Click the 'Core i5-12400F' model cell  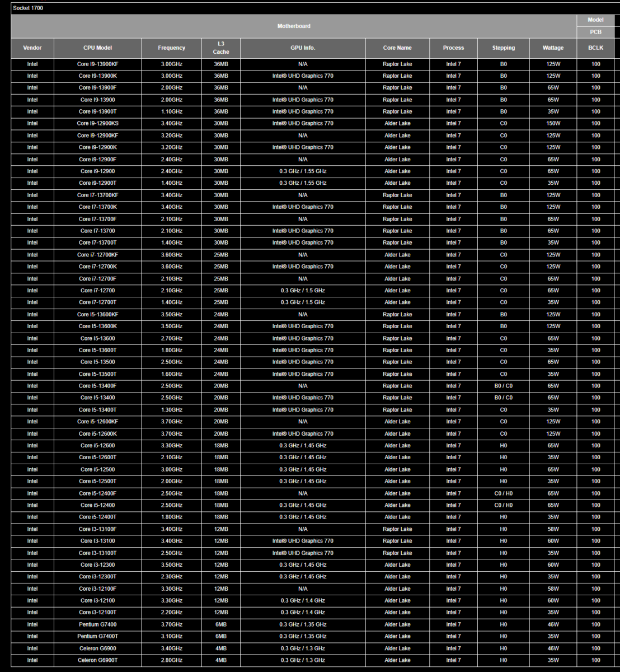click(x=98, y=493)
